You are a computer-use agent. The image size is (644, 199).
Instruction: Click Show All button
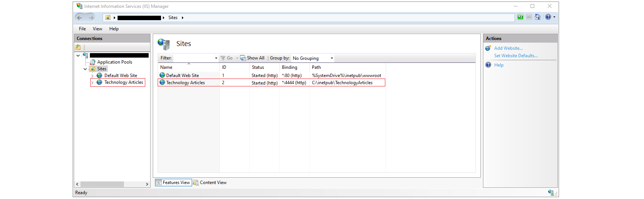[252, 58]
